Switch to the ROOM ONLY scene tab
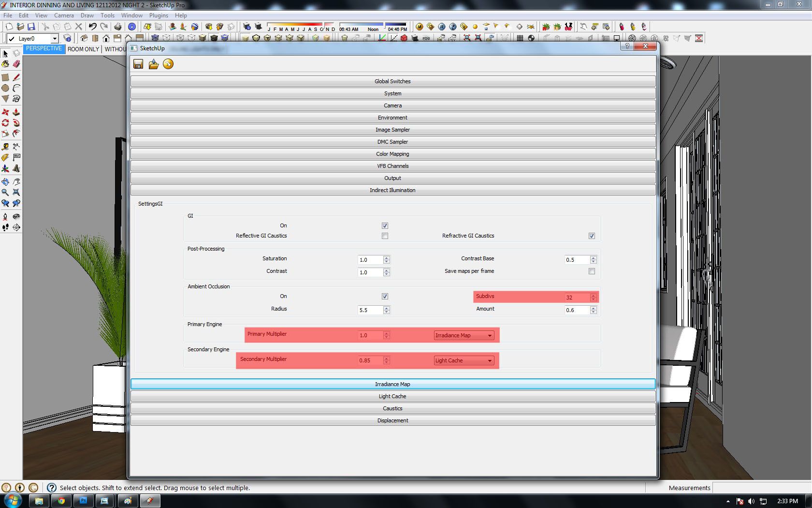 click(83, 49)
